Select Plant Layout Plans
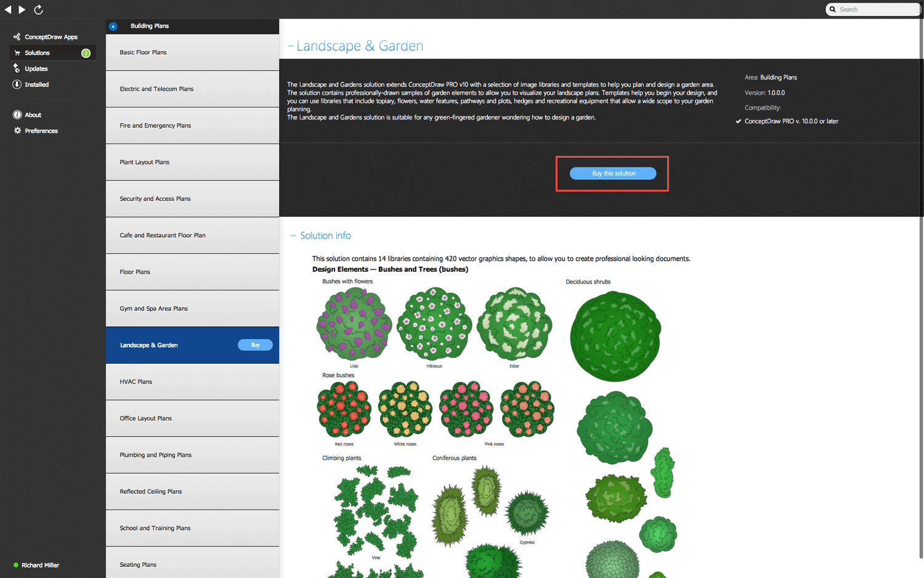Screen dimensions: 924x578 192,163
